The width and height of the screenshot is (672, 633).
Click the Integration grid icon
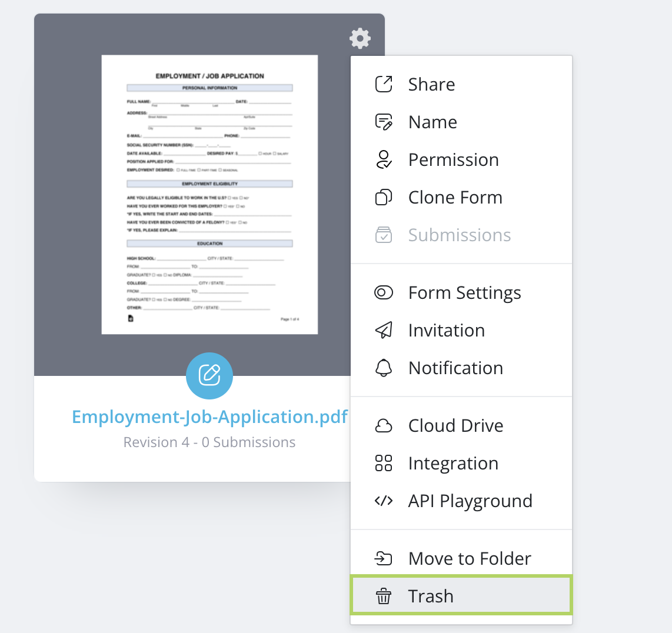(x=384, y=463)
